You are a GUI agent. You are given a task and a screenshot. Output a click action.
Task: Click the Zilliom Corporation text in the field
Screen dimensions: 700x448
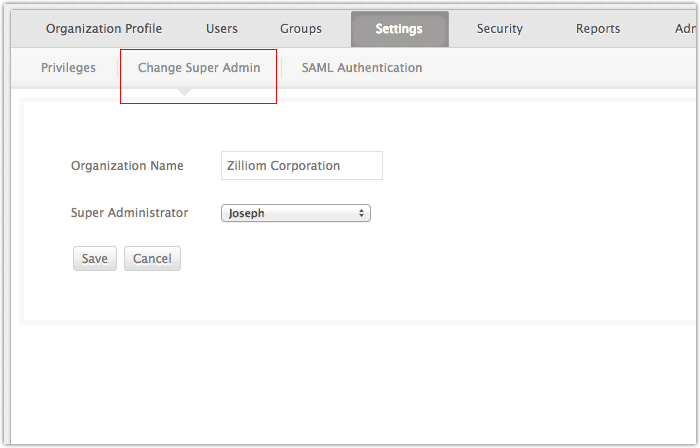[283, 166]
